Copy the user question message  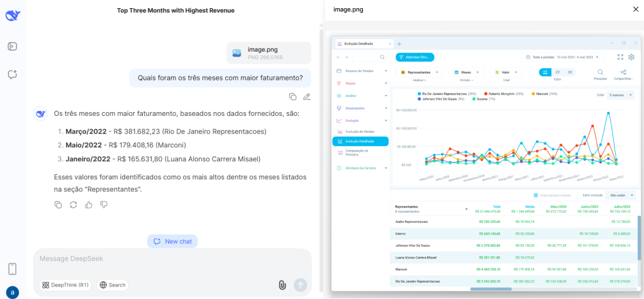click(292, 96)
